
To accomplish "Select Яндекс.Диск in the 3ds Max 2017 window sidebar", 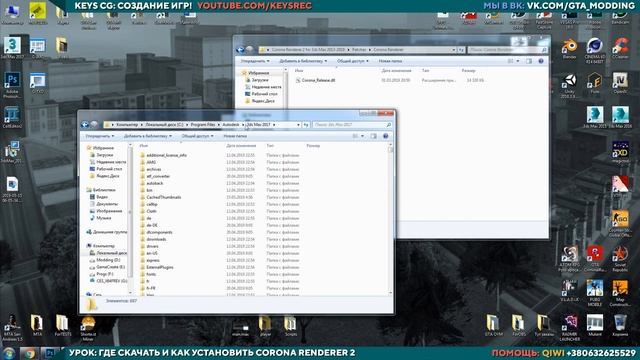I will click(108, 176).
